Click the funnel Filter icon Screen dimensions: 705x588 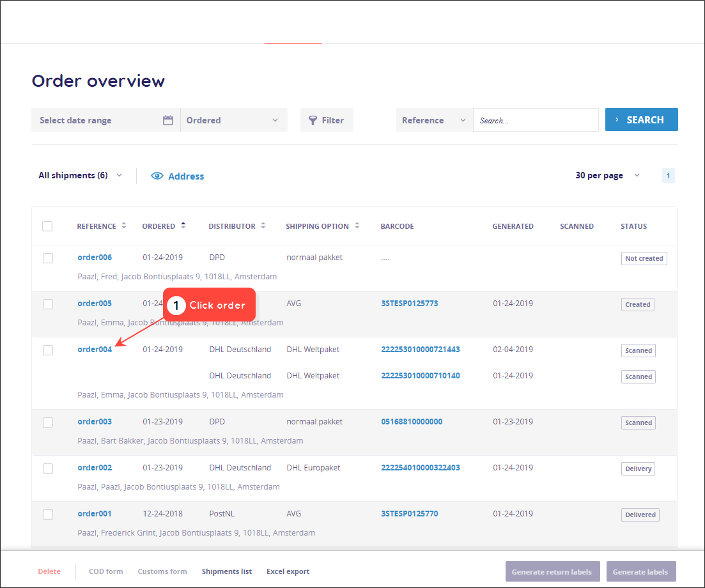pos(313,121)
